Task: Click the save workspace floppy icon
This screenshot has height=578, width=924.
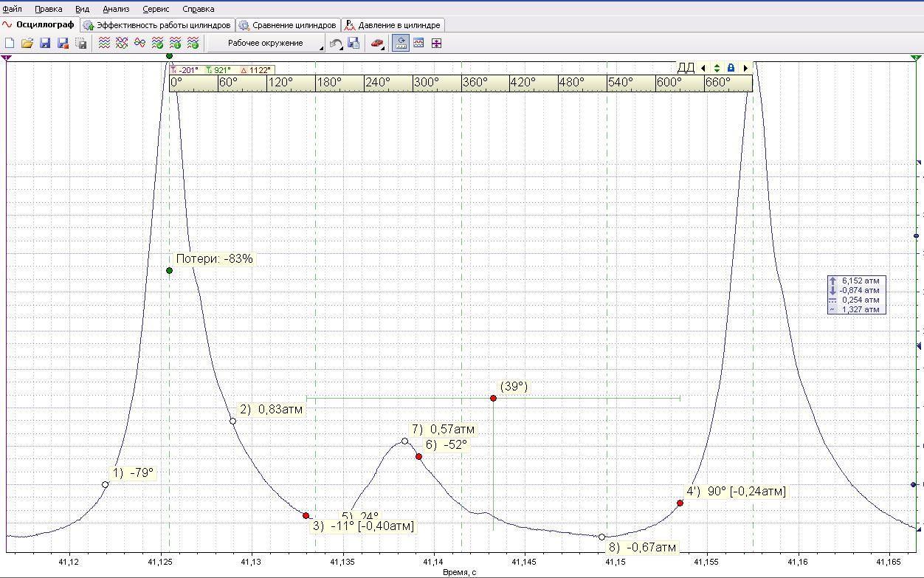Action: coord(354,44)
